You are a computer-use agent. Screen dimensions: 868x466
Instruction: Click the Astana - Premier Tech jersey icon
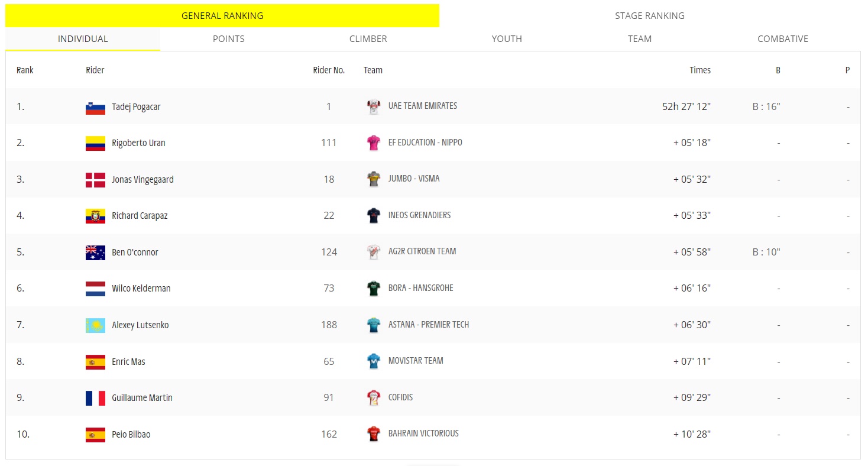tap(374, 325)
